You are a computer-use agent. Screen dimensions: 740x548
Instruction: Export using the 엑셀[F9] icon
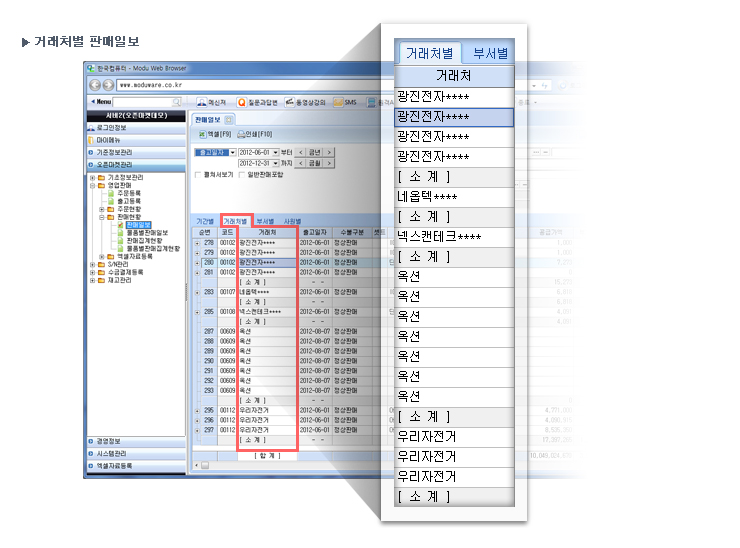point(201,134)
